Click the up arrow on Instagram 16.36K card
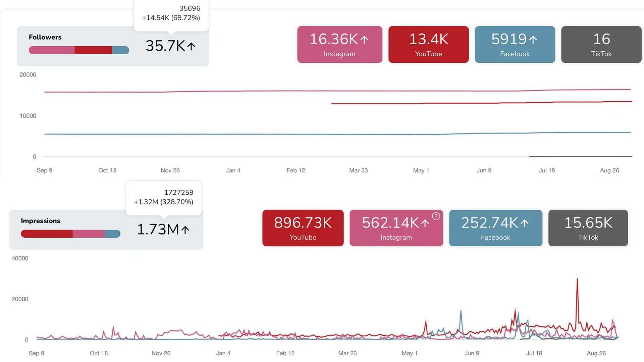This screenshot has width=644, height=362. tap(365, 40)
